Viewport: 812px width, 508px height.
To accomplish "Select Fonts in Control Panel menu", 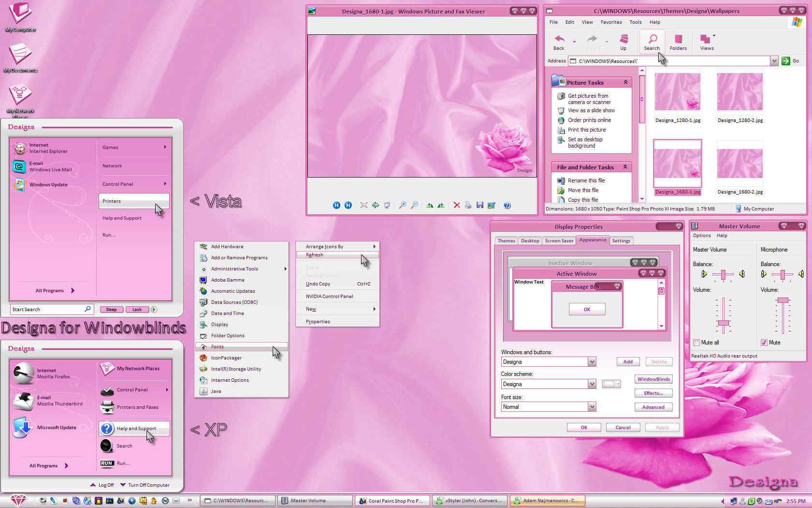I will coord(242,347).
